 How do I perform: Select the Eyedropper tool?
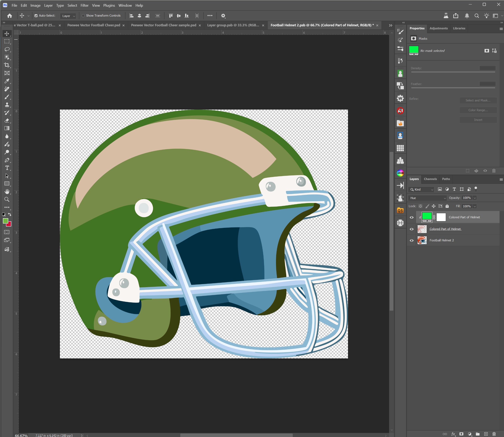click(x=7, y=81)
